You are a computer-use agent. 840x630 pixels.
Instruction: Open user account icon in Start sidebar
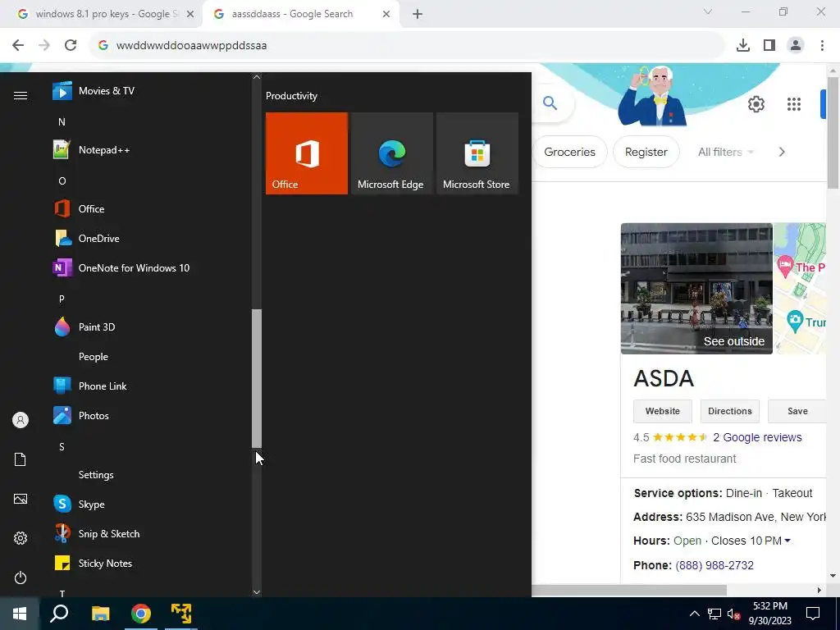click(21, 420)
